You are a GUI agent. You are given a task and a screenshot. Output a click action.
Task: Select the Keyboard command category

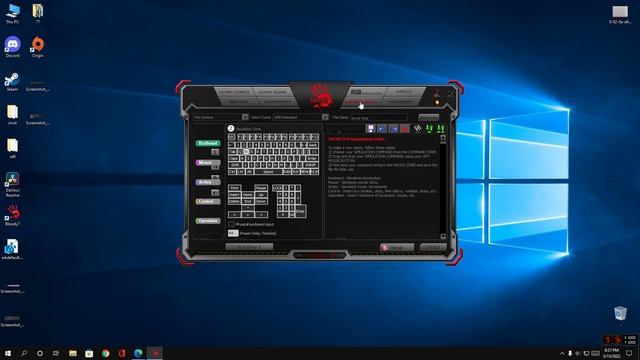(208, 143)
